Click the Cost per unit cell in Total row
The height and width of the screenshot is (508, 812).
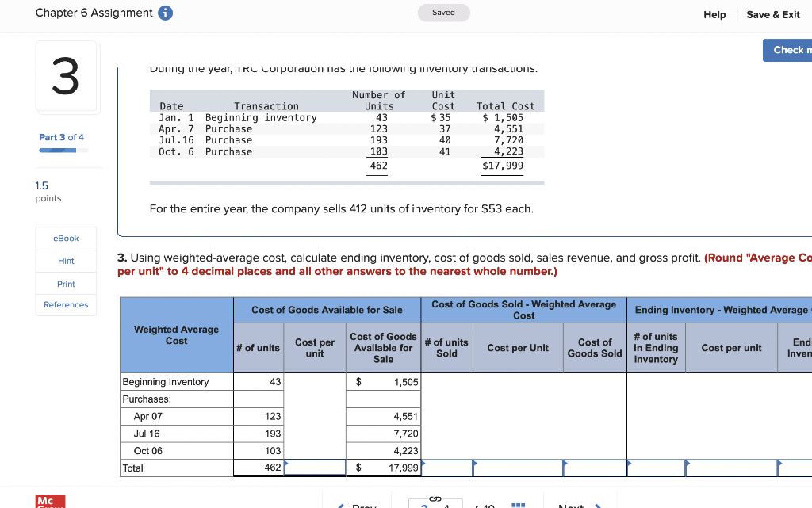click(x=315, y=468)
